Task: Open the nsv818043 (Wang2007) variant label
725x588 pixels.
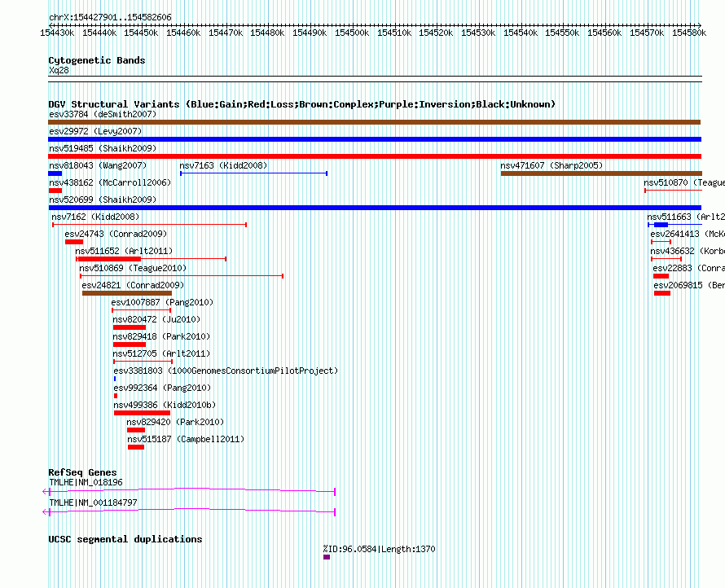Action: coord(98,165)
